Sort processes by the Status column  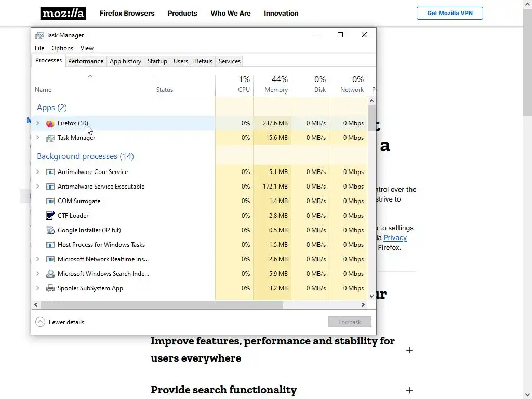pyautogui.click(x=184, y=85)
